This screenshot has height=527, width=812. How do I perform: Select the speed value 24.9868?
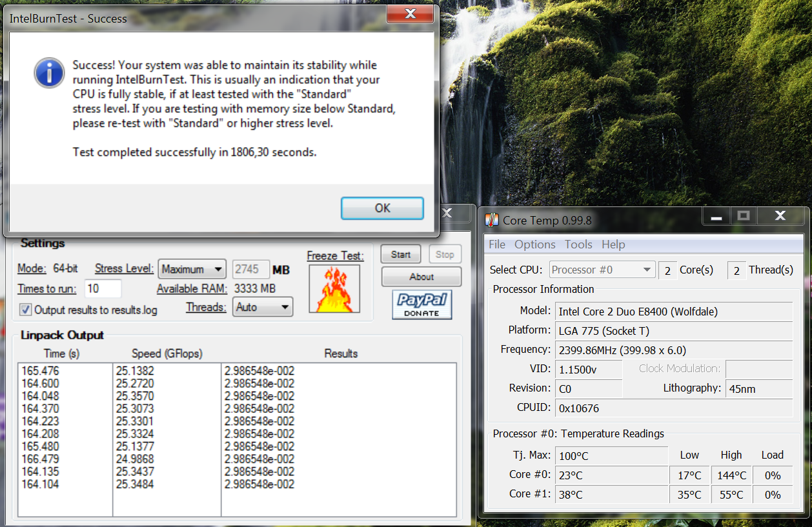135,459
